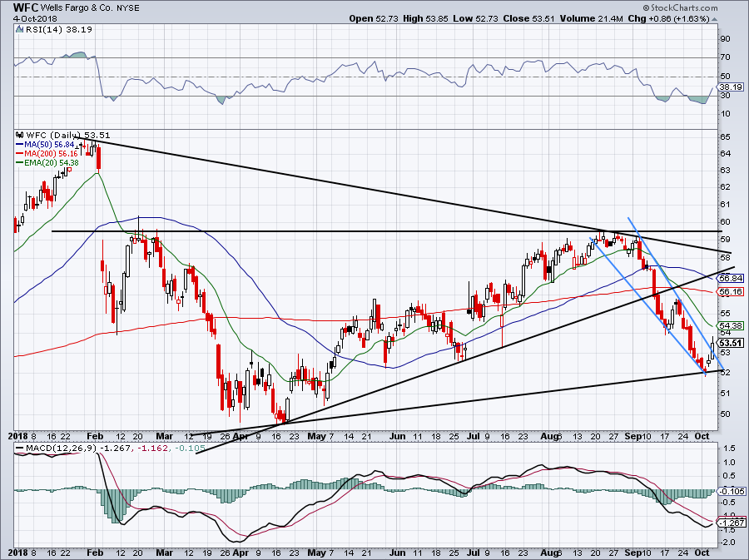Click Jul on the price chart's date axis

coord(474,436)
